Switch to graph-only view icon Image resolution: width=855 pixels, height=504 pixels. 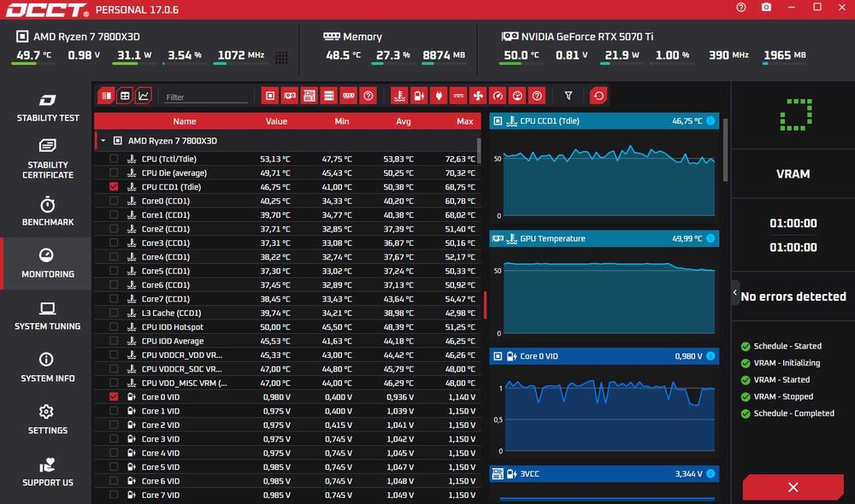pyautogui.click(x=144, y=96)
